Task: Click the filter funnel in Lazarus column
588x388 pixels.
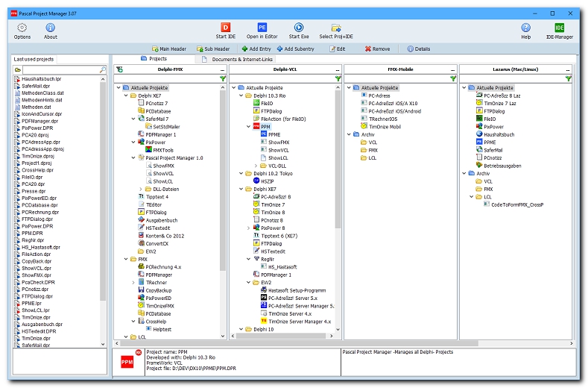Action: pyautogui.click(x=569, y=78)
